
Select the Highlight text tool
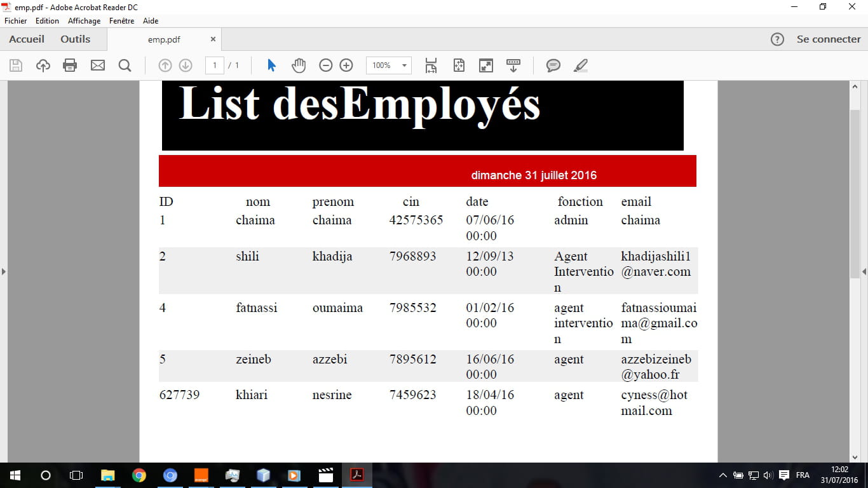point(581,65)
